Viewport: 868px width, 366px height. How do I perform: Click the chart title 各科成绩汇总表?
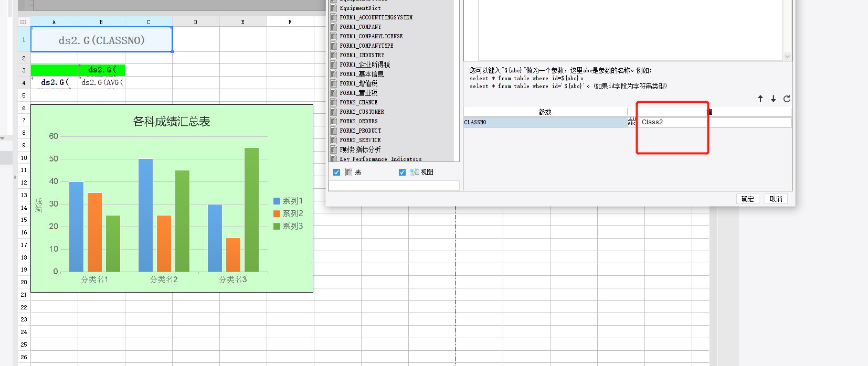(172, 122)
